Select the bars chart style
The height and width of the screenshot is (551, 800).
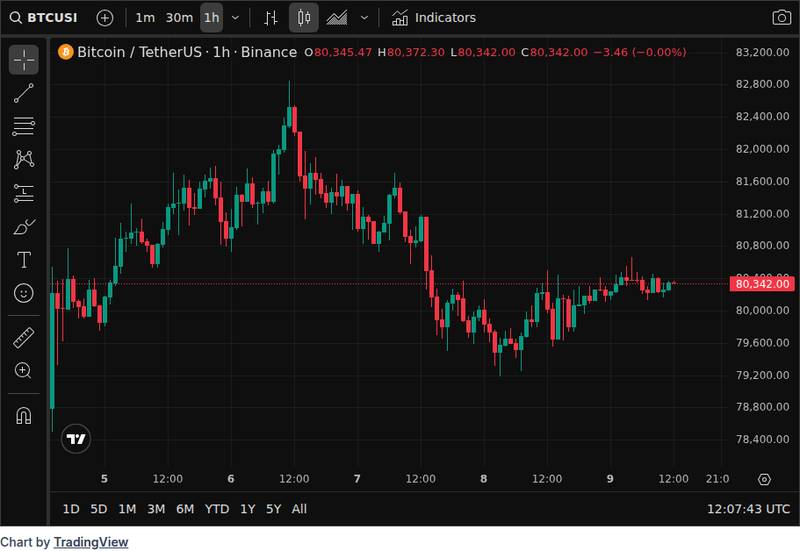271,18
